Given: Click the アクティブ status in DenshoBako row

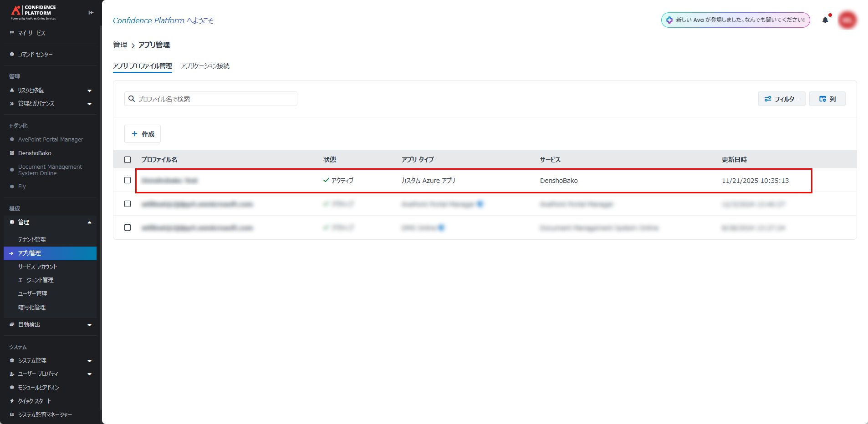Looking at the screenshot, I should [x=338, y=181].
